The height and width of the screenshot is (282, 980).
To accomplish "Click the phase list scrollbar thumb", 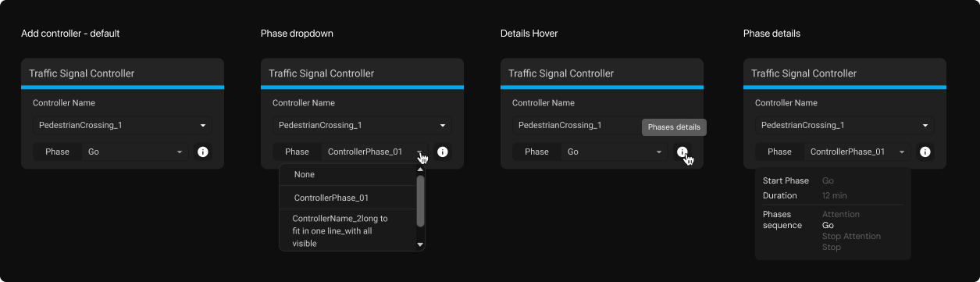I will (421, 201).
